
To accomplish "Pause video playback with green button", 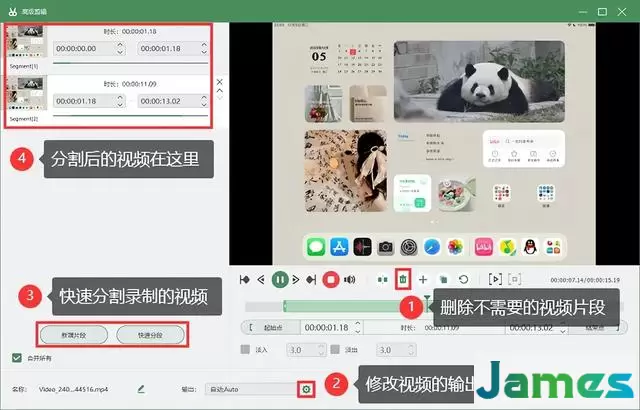I will [280, 279].
